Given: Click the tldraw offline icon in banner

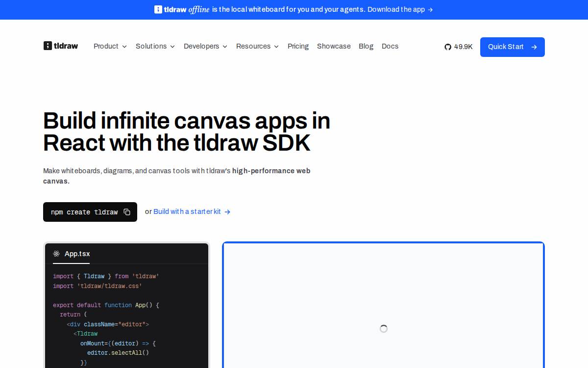Looking at the screenshot, I should tap(158, 9).
